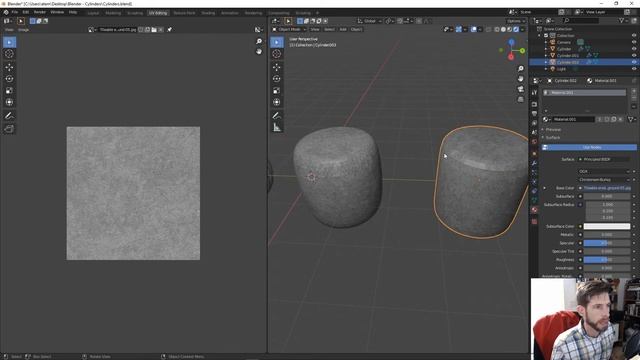Viewport: 640px width, 360px height.
Task: Click the zoom magnifier in the UV editor
Action: pyautogui.click(x=259, y=42)
